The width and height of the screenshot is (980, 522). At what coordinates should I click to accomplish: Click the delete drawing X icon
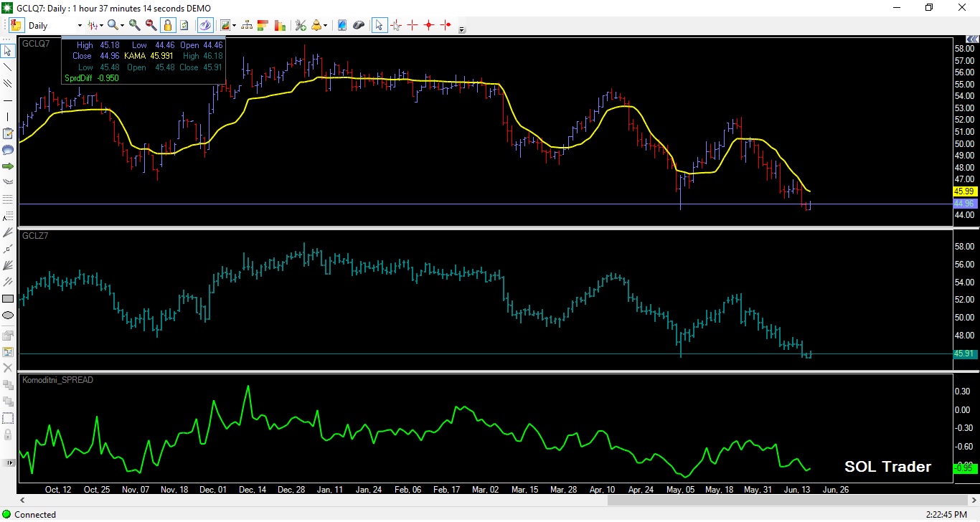[x=8, y=368]
